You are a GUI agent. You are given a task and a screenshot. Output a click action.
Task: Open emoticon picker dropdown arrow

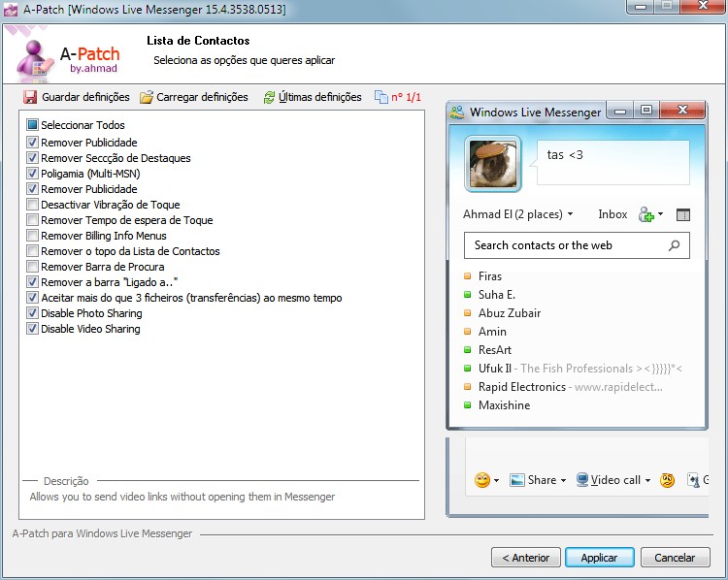[x=496, y=480]
